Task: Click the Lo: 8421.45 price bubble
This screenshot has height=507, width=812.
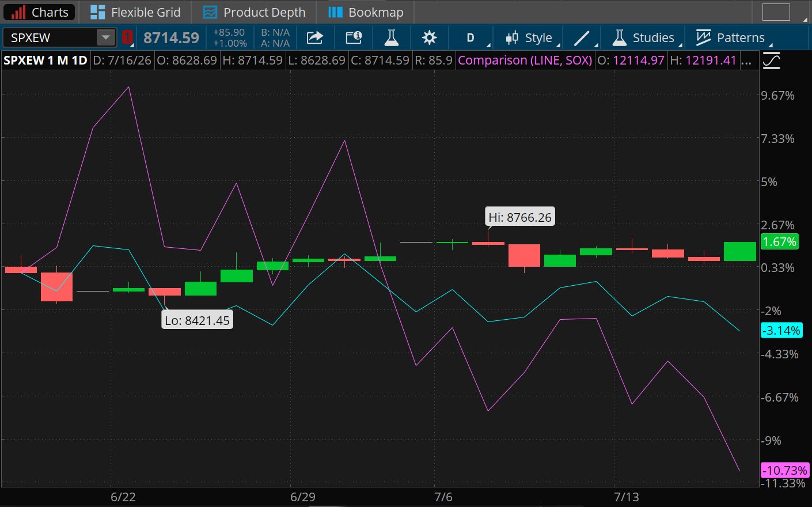Action: 198,320
